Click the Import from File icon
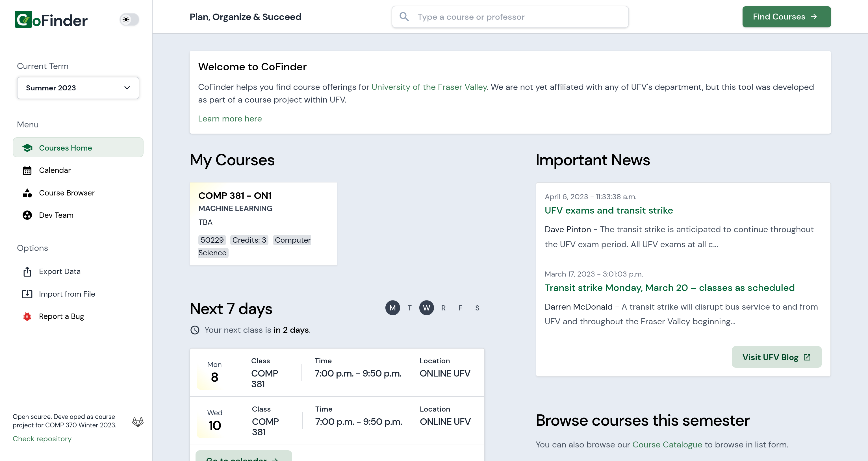The image size is (868, 461). tap(27, 294)
